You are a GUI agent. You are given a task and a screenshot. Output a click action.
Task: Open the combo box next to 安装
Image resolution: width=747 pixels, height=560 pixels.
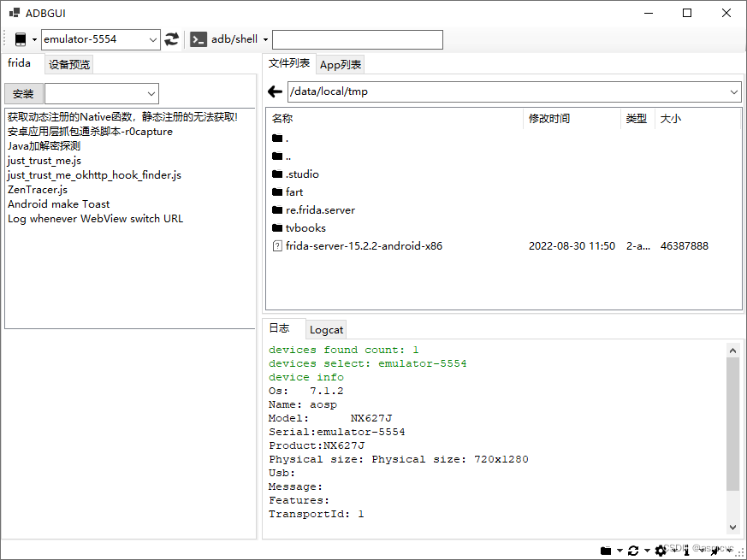click(102, 94)
